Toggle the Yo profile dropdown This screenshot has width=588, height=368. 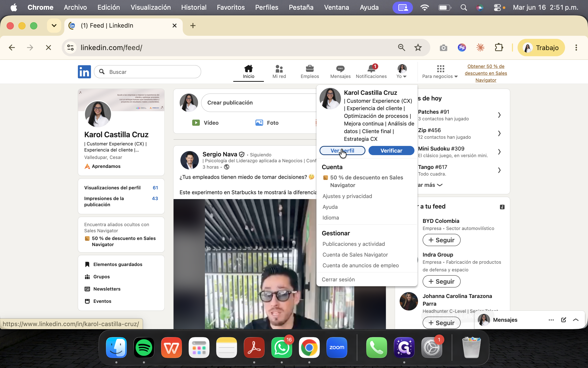(x=402, y=72)
